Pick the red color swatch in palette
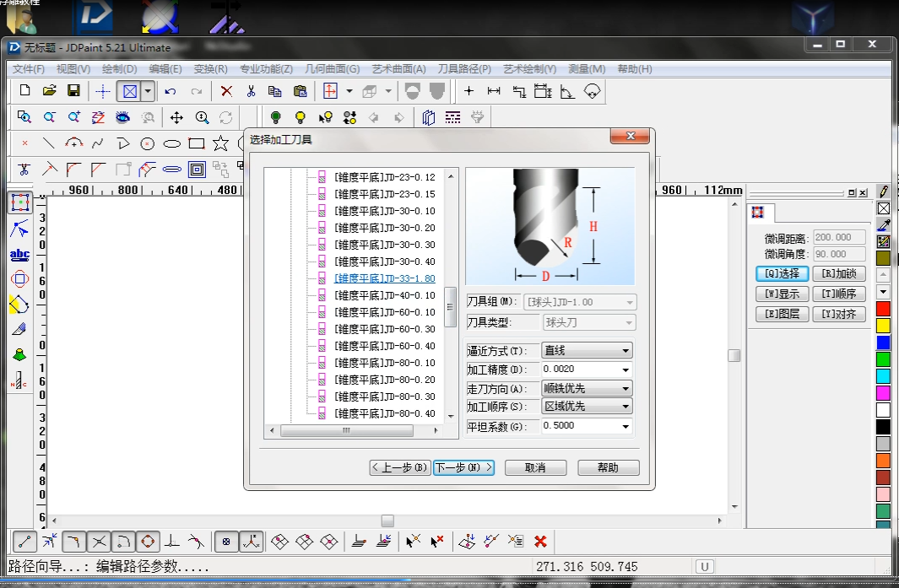The width and height of the screenshot is (899, 588). click(x=883, y=309)
